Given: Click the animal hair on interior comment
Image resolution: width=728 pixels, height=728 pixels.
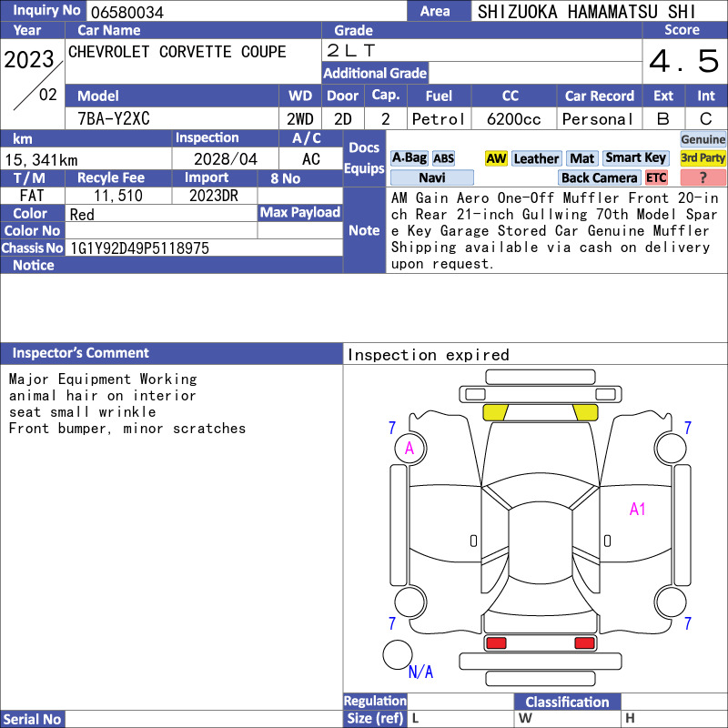Looking at the screenshot, I should click(102, 396).
